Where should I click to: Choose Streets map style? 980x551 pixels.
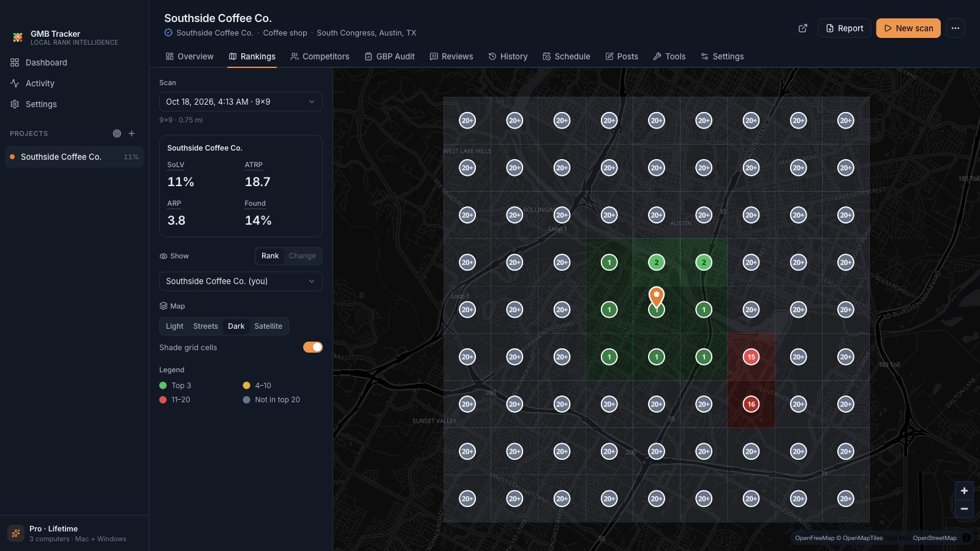205,326
